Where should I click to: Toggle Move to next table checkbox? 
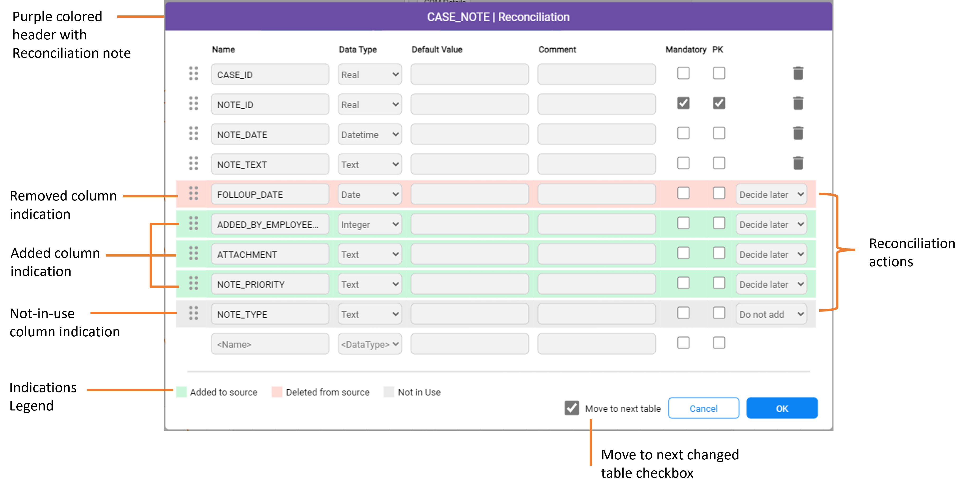click(x=571, y=408)
